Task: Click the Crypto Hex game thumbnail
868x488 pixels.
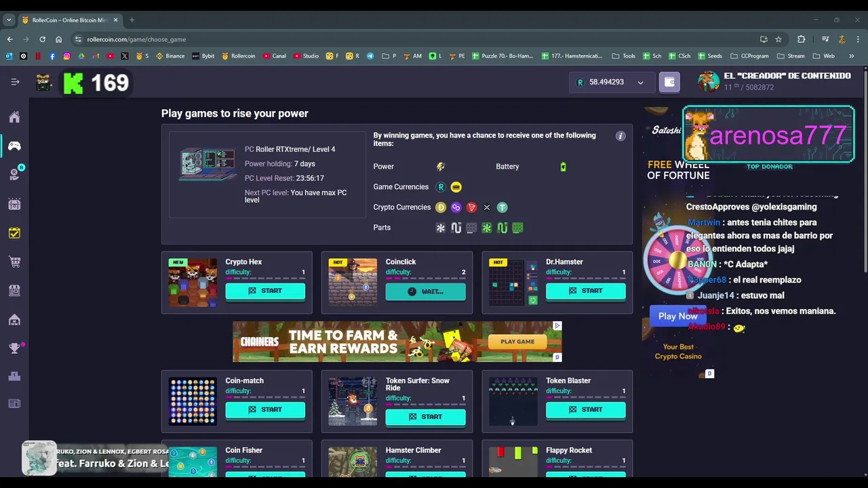Action: (x=193, y=283)
